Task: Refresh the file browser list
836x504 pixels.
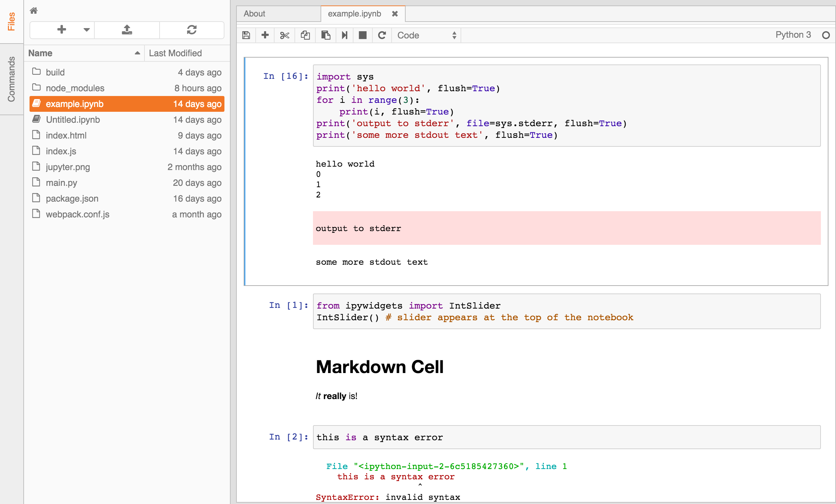Action: (191, 30)
